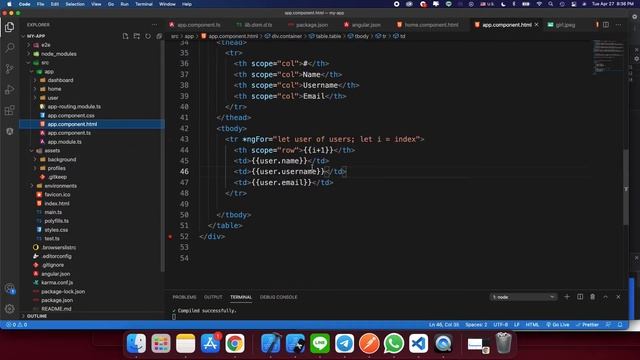Refresh the Explorer file tree
Image resolution: width=640 pixels, height=360 pixels.
pyautogui.click(x=148, y=36)
